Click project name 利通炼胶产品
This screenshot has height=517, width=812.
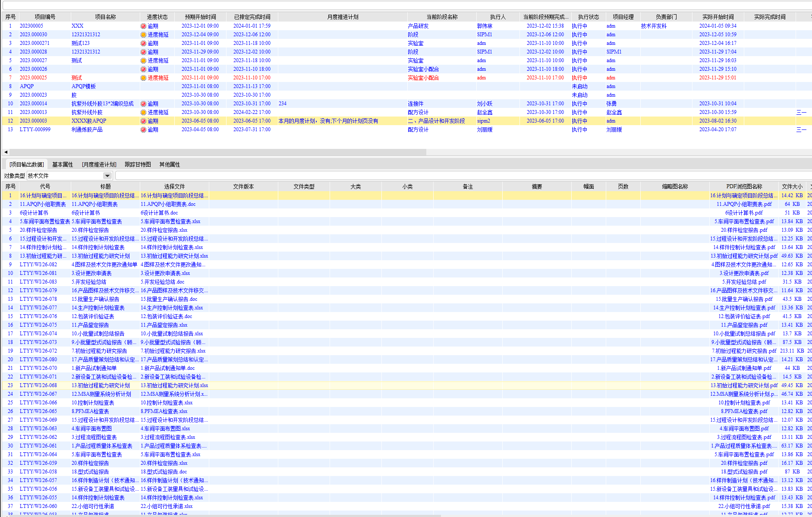click(87, 129)
